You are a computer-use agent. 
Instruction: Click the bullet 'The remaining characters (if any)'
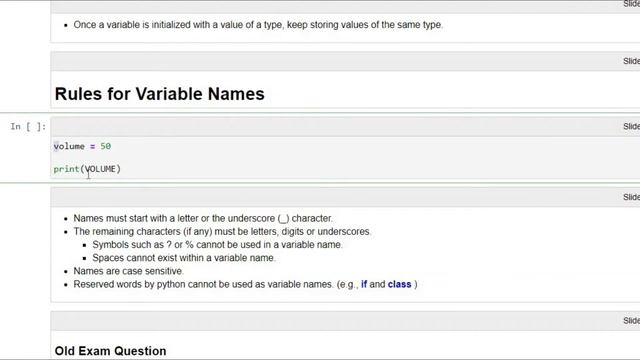tap(222, 231)
